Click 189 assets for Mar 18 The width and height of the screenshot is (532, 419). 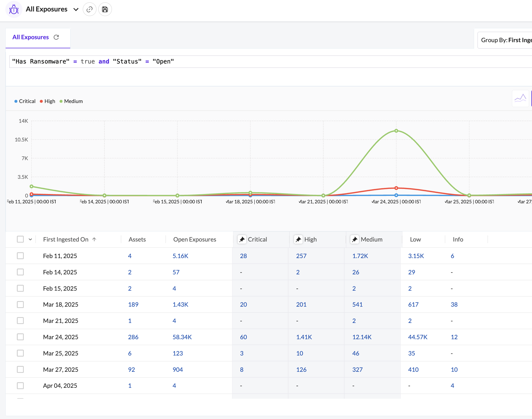coord(133,305)
